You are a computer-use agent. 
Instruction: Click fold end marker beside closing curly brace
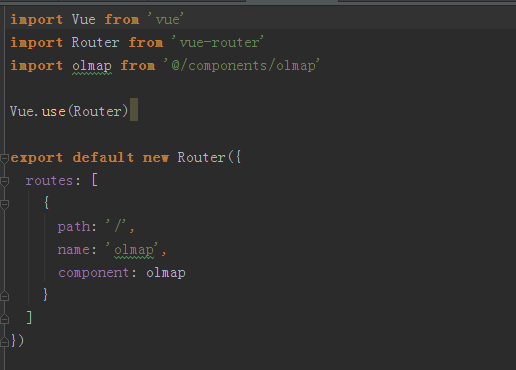tap(4, 296)
